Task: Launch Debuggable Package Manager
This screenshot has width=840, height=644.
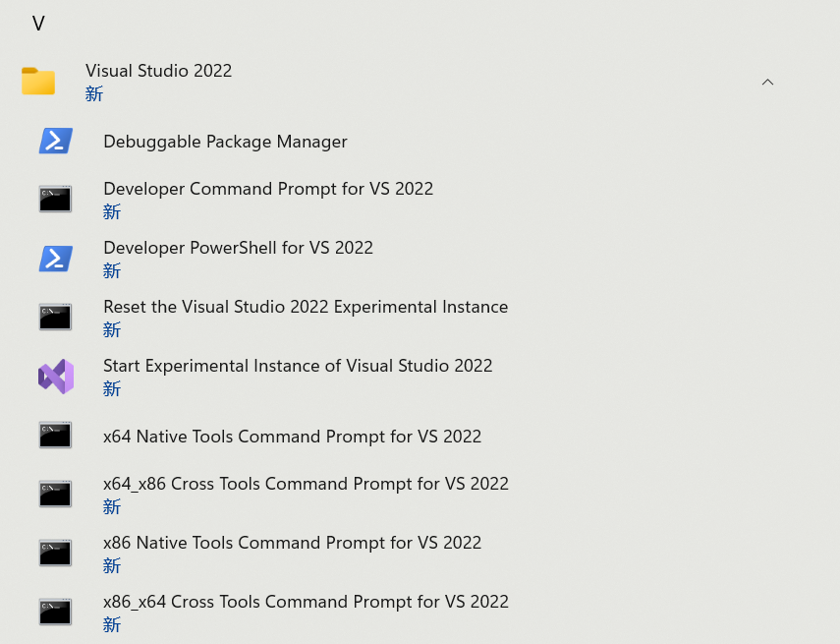Action: coord(226,142)
